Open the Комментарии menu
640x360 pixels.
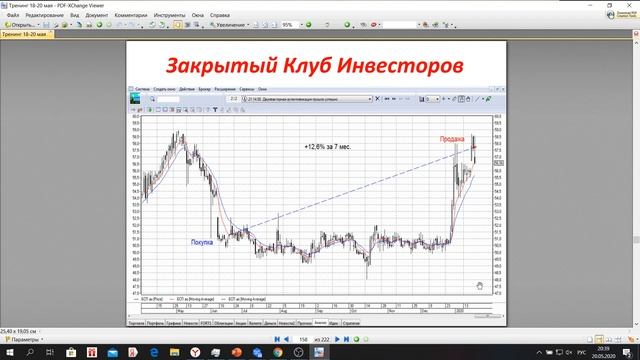point(131,15)
